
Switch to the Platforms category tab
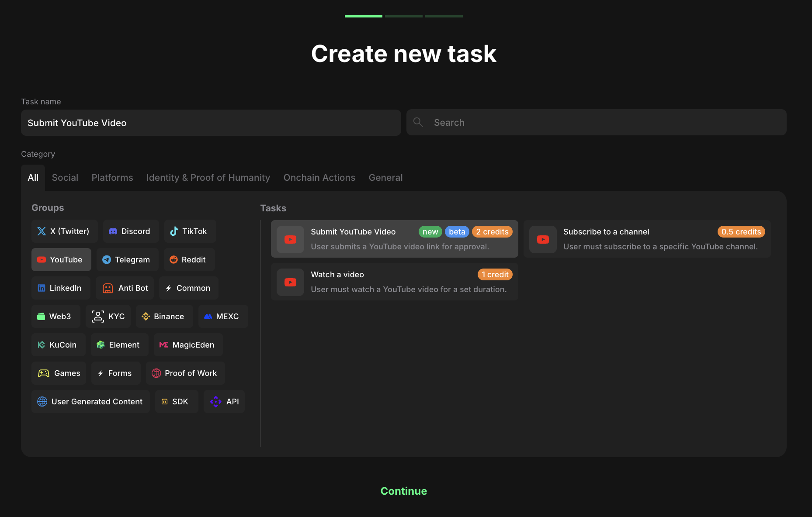tap(112, 178)
